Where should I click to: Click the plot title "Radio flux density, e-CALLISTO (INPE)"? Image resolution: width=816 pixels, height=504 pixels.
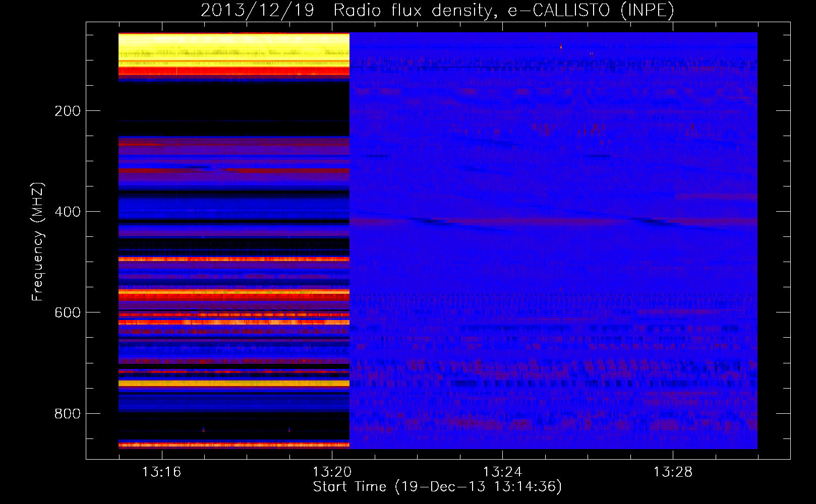[x=504, y=11]
